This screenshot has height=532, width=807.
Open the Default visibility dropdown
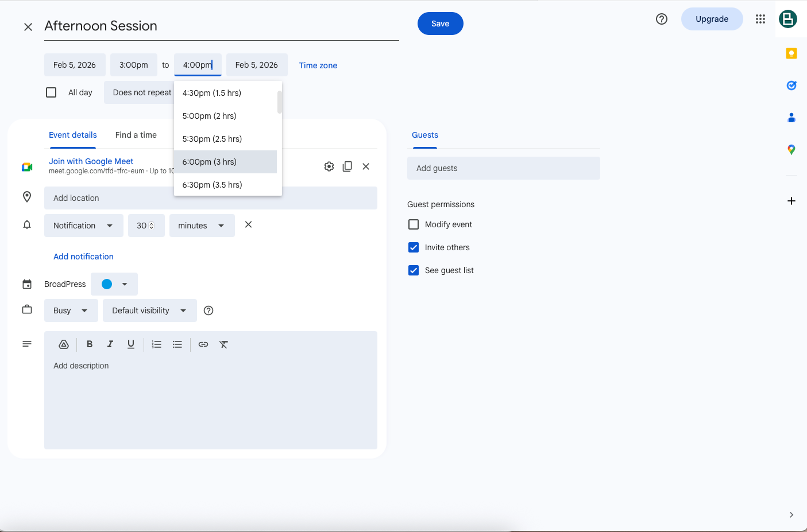click(x=150, y=310)
